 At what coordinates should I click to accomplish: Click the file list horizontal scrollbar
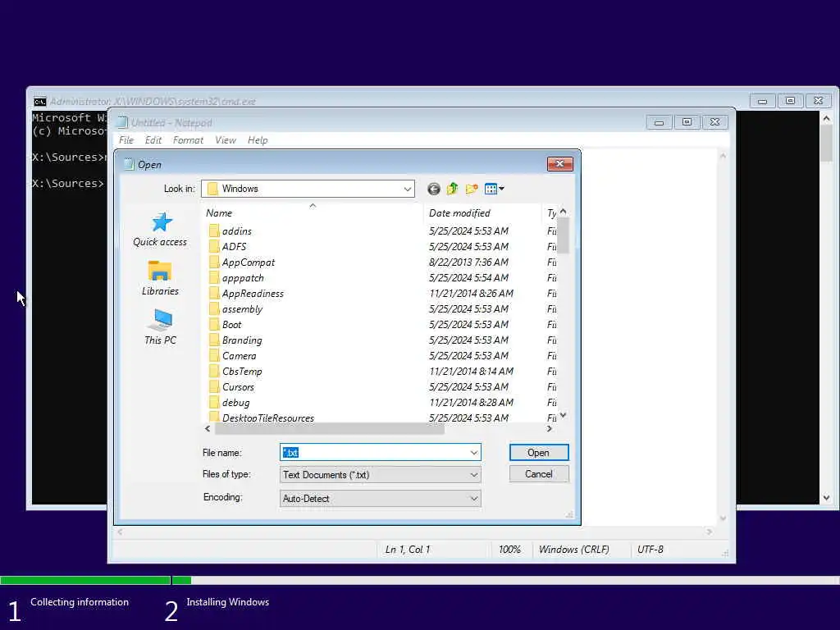[330, 428]
